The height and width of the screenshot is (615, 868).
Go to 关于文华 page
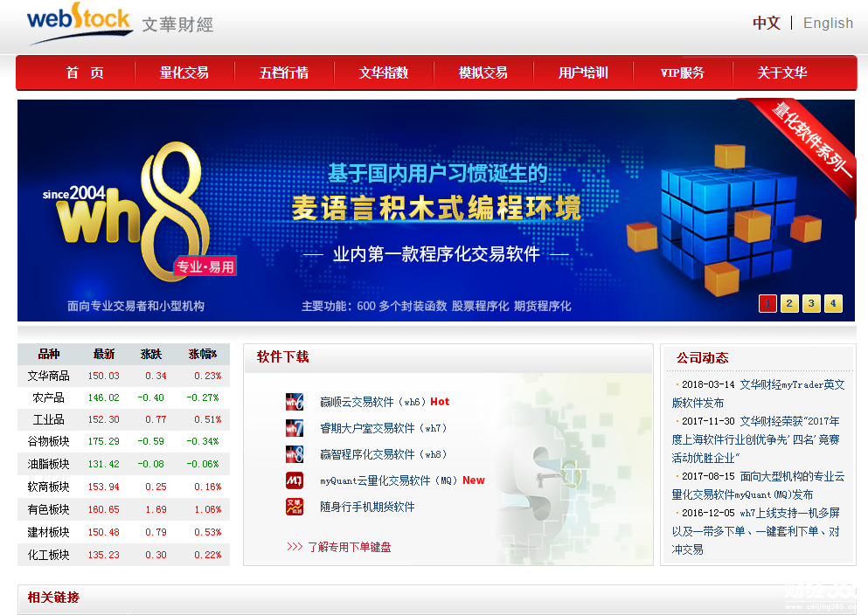pos(782,73)
